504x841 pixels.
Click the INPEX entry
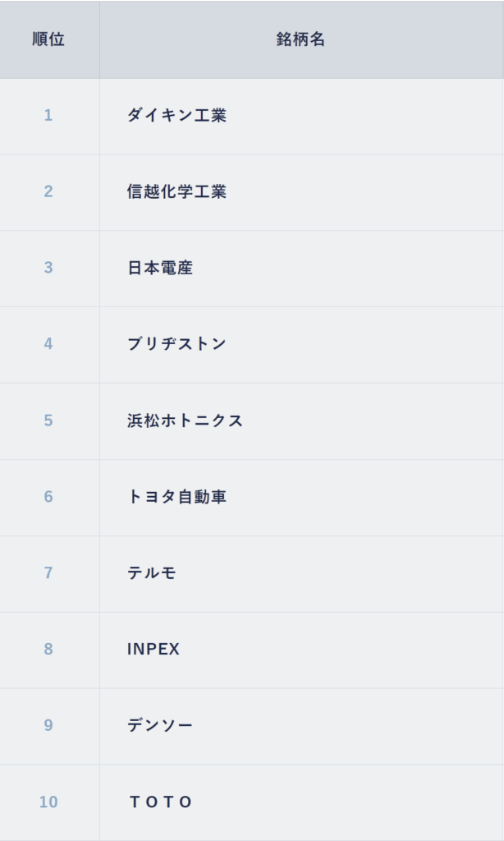(x=153, y=650)
